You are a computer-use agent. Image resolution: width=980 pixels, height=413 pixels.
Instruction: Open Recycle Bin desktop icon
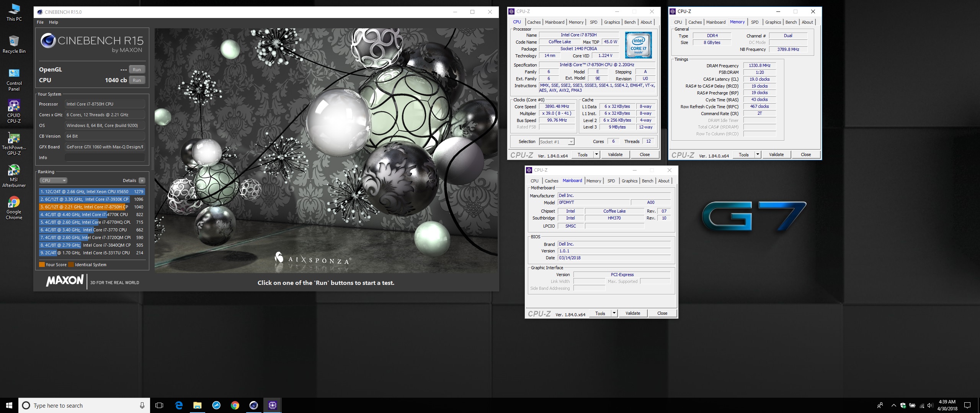click(x=14, y=44)
